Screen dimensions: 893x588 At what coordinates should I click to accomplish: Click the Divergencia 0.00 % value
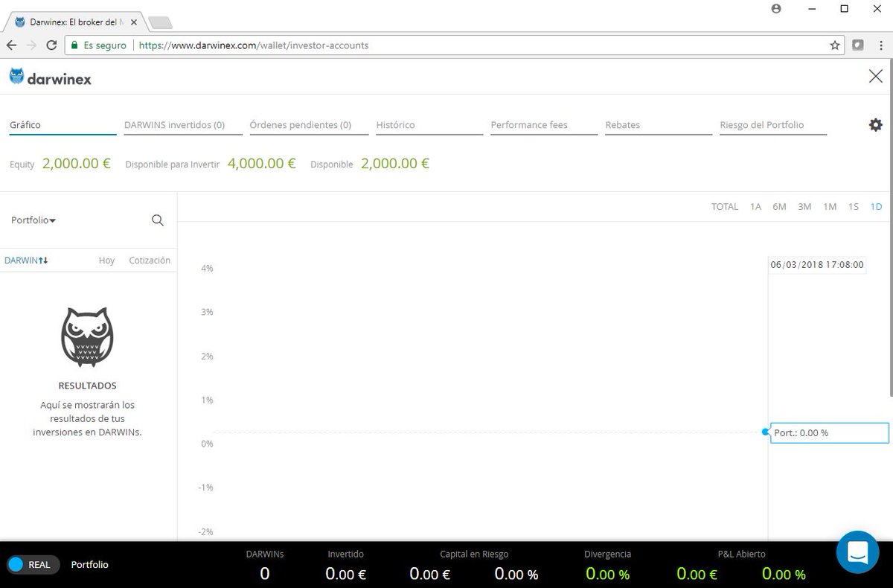point(607,574)
